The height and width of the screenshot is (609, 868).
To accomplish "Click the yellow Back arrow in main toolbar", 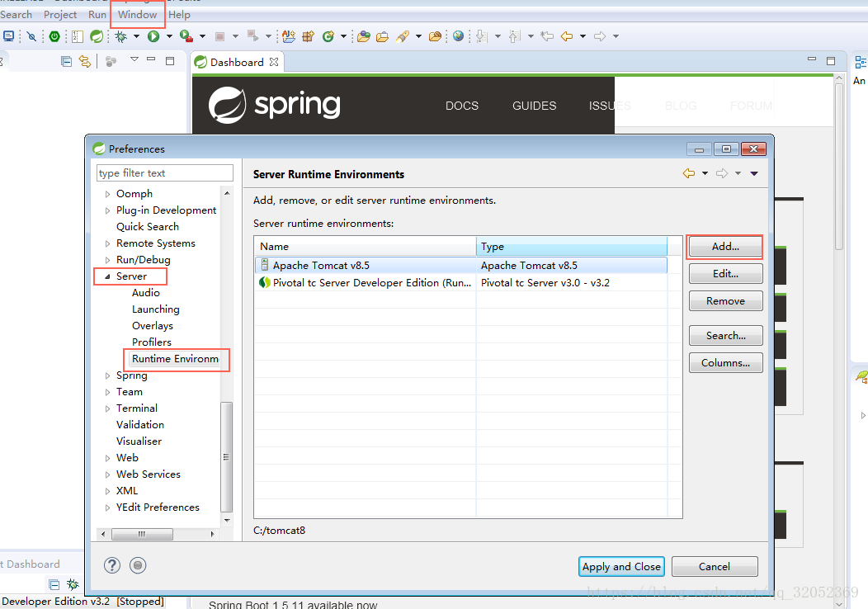I will pyautogui.click(x=566, y=36).
